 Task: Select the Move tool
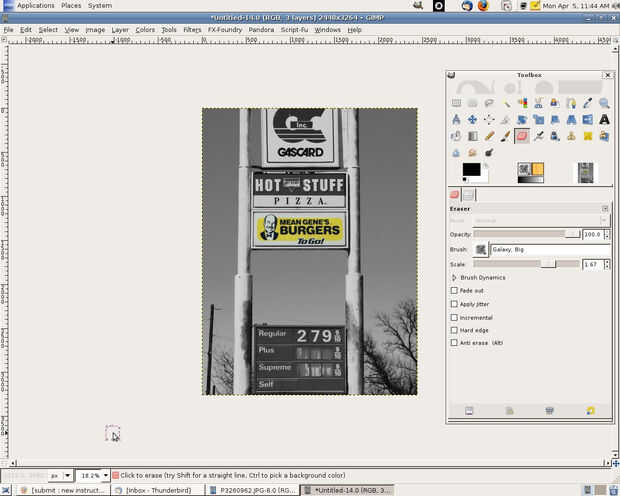point(472,119)
